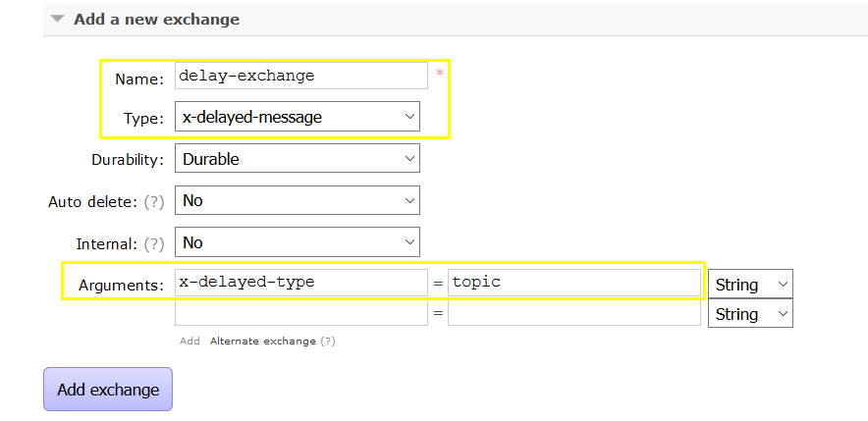The width and height of the screenshot is (868, 421).
Task: Click the Arguments label text
Action: click(x=121, y=286)
